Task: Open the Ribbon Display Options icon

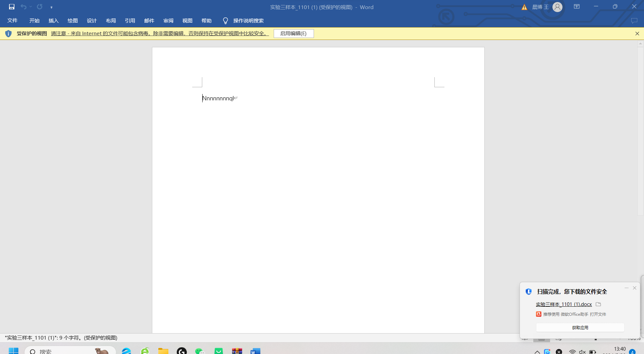Action: pos(577,7)
